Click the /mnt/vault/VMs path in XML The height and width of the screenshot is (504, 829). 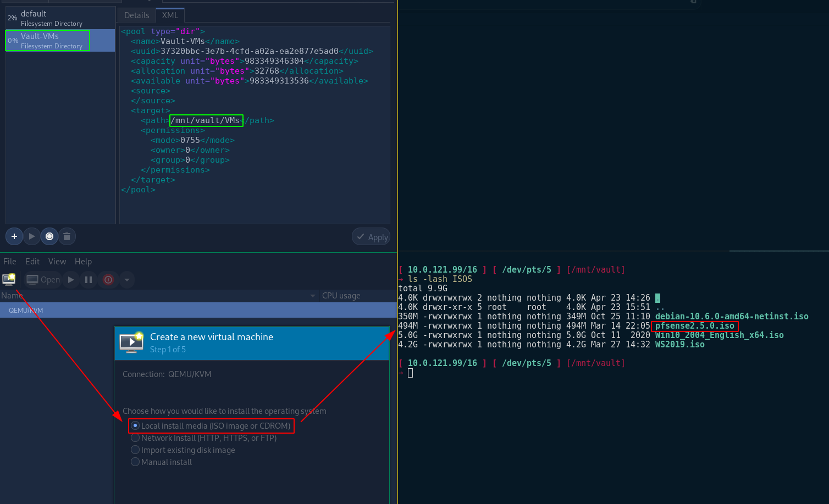pyautogui.click(x=206, y=120)
